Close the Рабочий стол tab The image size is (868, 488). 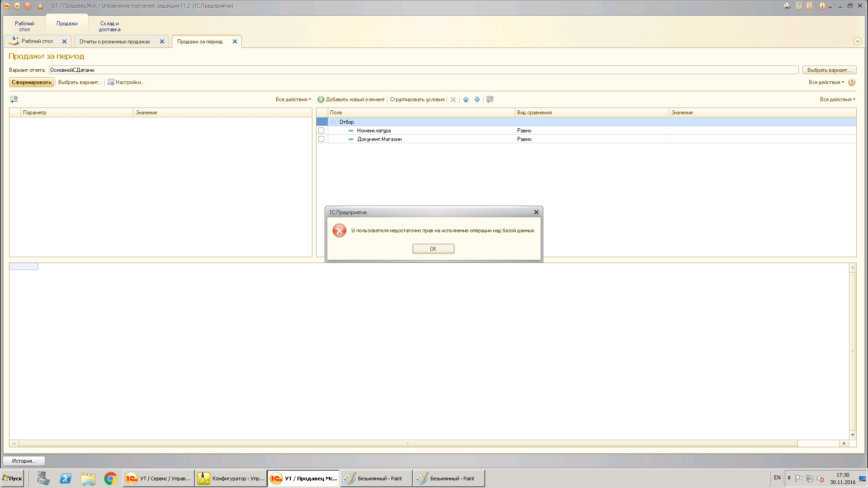coord(64,42)
